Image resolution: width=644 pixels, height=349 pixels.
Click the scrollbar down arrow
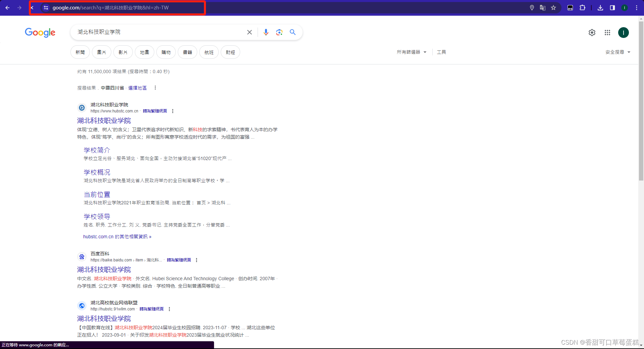pos(641,345)
